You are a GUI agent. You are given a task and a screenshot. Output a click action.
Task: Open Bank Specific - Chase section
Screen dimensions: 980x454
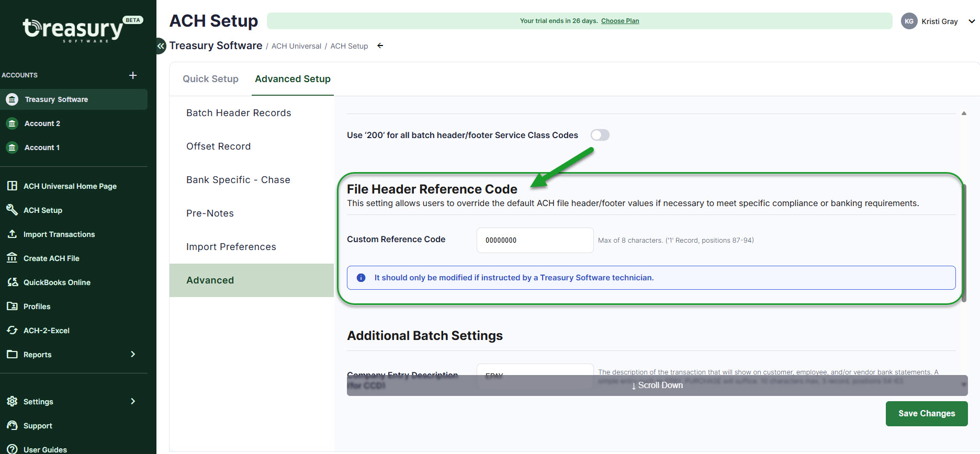tap(252, 180)
